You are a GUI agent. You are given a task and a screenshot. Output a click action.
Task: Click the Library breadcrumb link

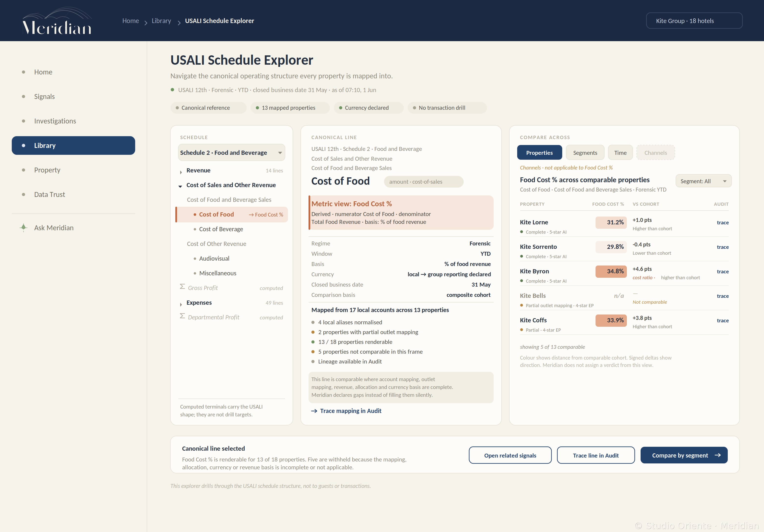coord(161,21)
